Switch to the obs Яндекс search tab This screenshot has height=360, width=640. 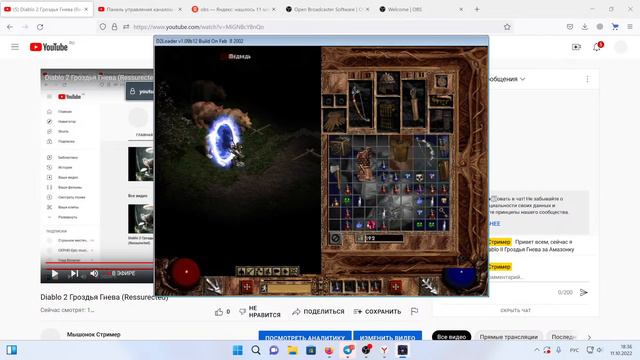click(x=233, y=9)
